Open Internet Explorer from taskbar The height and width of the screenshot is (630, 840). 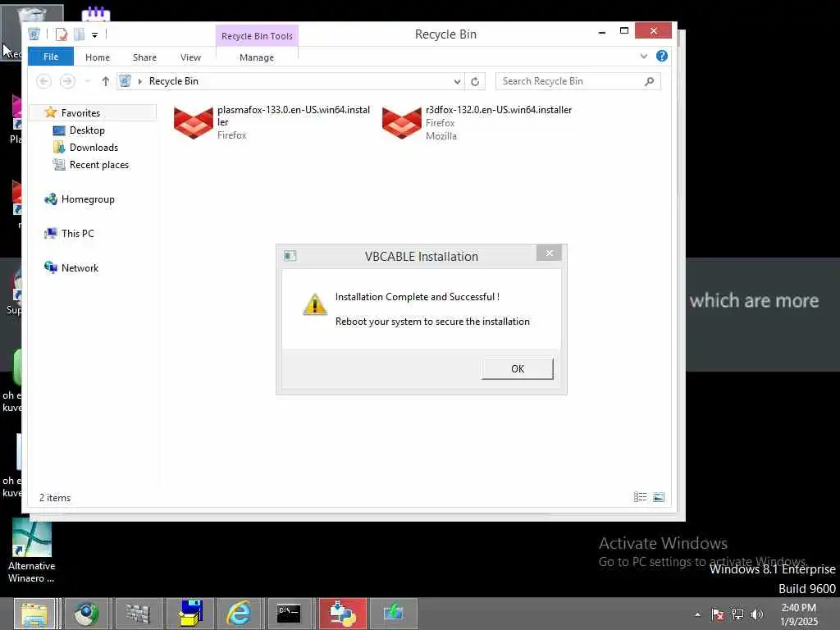pyautogui.click(x=239, y=614)
